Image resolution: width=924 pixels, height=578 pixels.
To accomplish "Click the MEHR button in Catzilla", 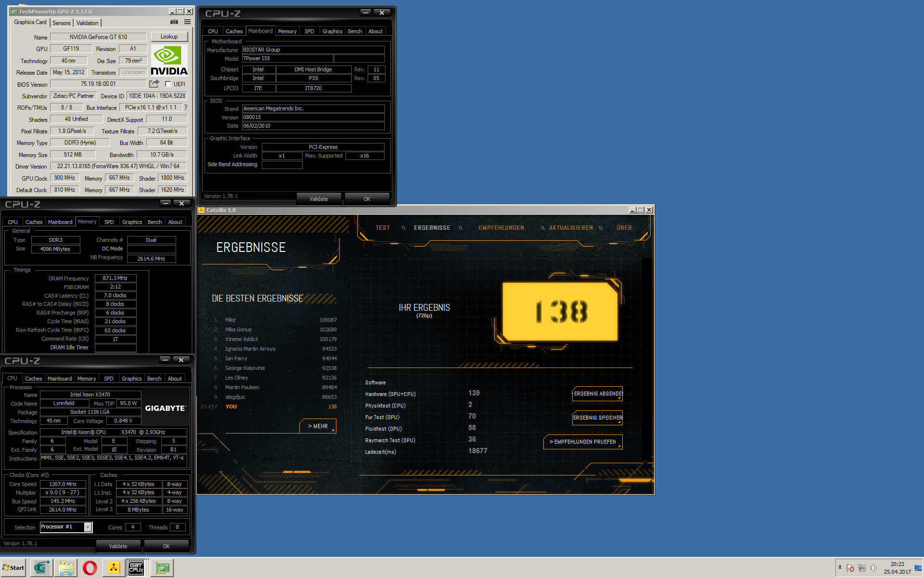I will tap(318, 426).
